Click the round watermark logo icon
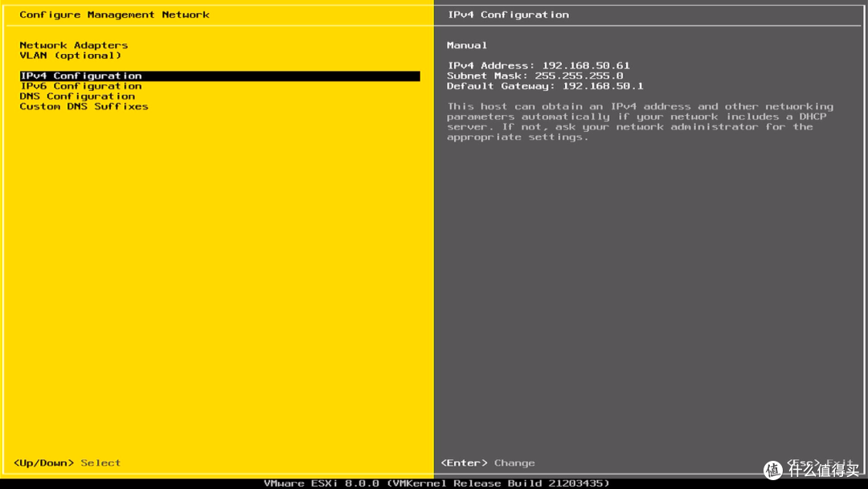The height and width of the screenshot is (489, 868). click(772, 470)
